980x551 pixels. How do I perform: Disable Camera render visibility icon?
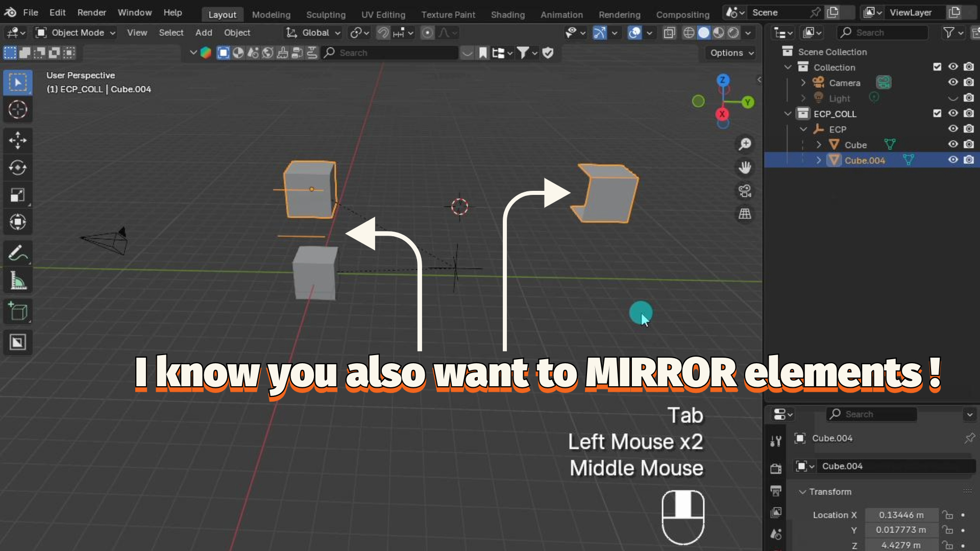tap(969, 82)
